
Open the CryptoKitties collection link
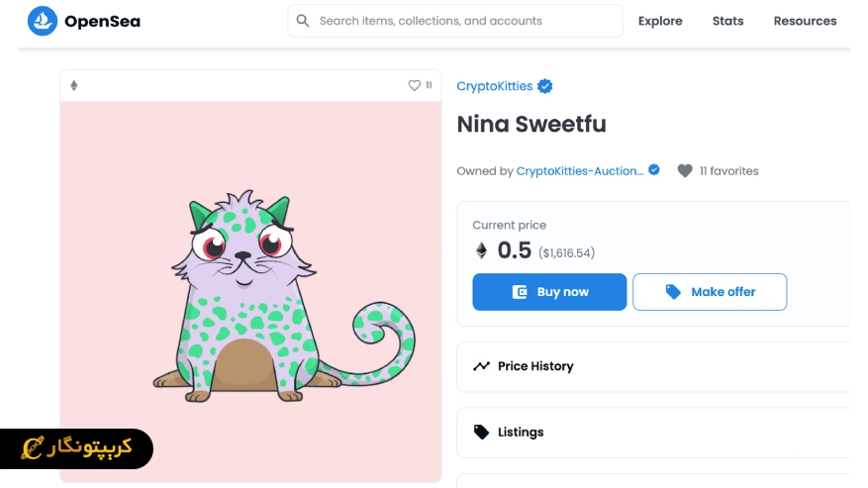pyautogui.click(x=494, y=87)
